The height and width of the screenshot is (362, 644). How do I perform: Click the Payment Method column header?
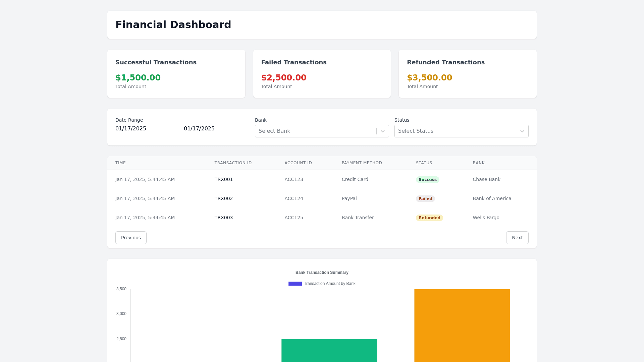pyautogui.click(x=362, y=163)
